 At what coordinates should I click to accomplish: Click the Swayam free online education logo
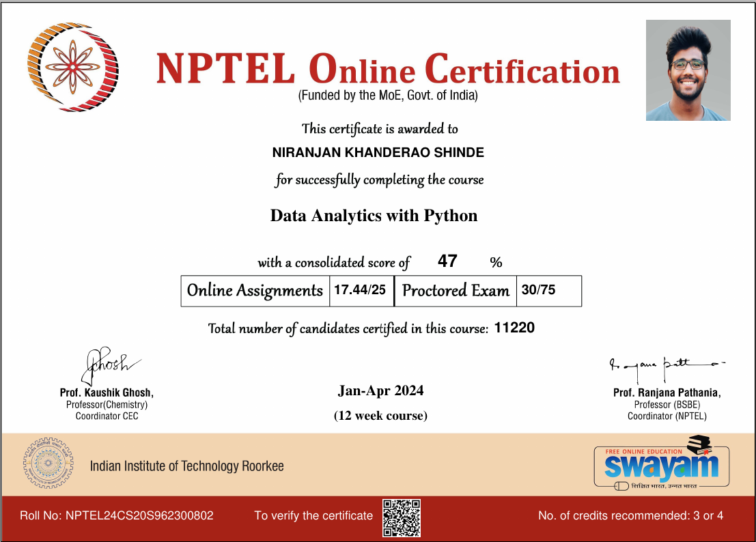pos(662,463)
